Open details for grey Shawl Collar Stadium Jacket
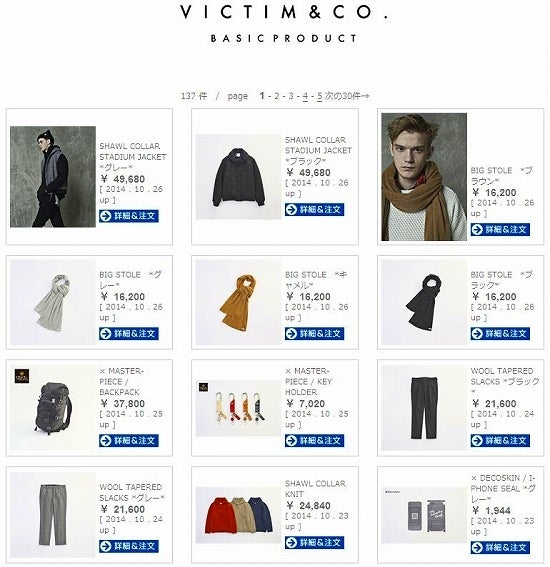550x567 pixels. click(x=129, y=216)
